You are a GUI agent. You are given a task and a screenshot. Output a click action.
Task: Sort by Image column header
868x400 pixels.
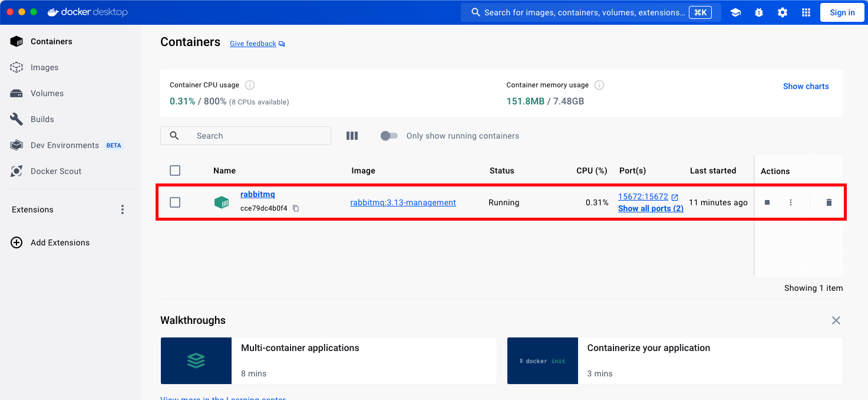click(363, 171)
